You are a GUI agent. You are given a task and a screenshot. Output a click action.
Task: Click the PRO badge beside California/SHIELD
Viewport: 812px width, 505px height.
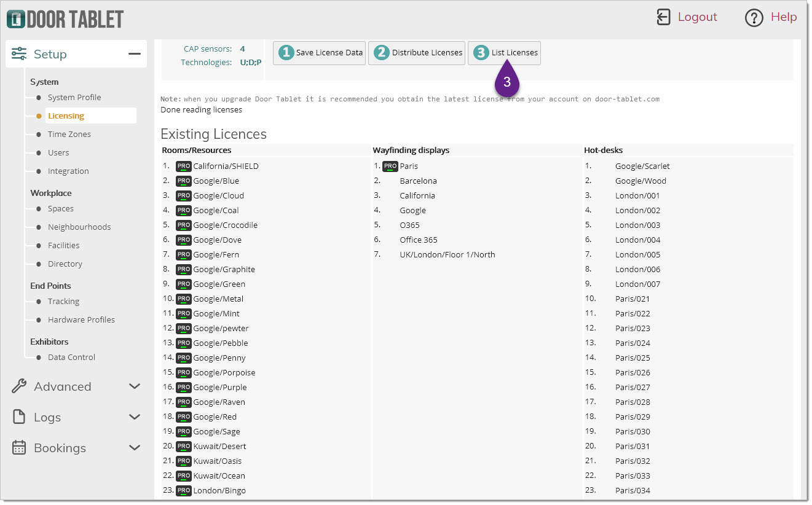tap(183, 166)
